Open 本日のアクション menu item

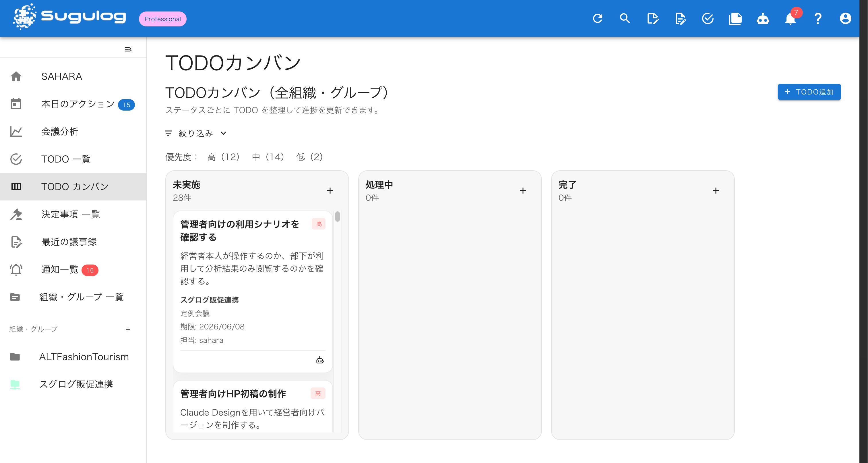[73, 104]
